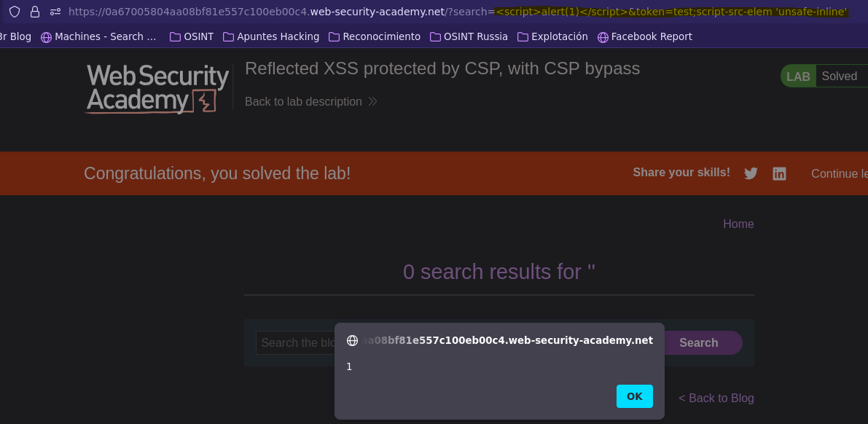Image resolution: width=868 pixels, height=424 pixels.
Task: Share on LinkedIn via its icon
Action: pyautogui.click(x=779, y=174)
